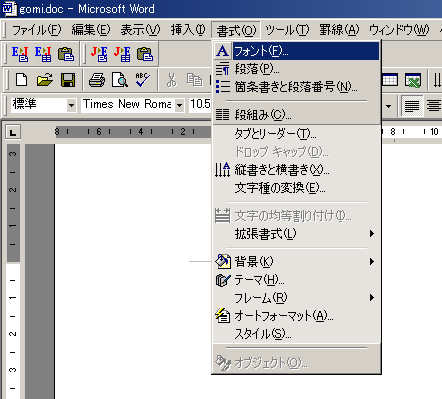Choose フォント(F)... from the menu
The width and height of the screenshot is (442, 399).
[x=296, y=51]
